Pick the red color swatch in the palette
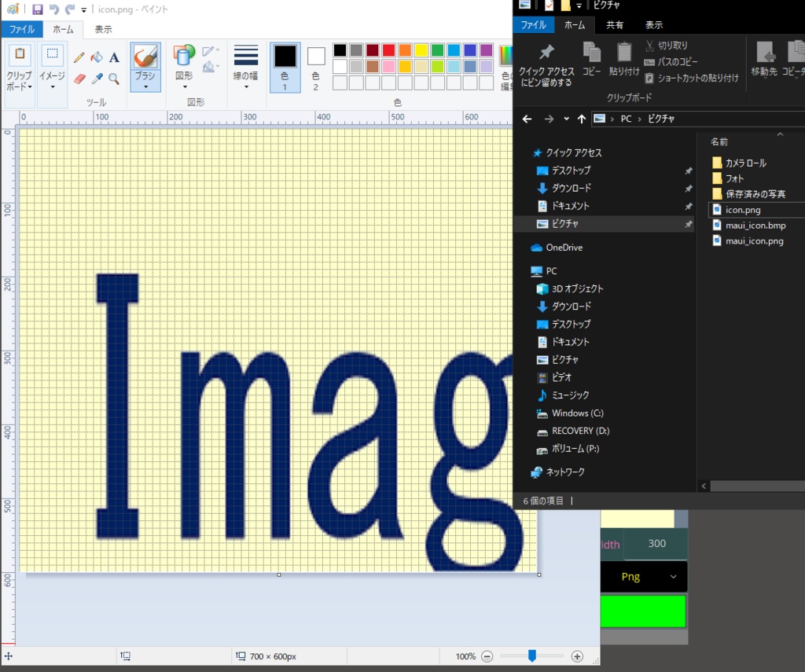The width and height of the screenshot is (805, 672). coord(388,51)
